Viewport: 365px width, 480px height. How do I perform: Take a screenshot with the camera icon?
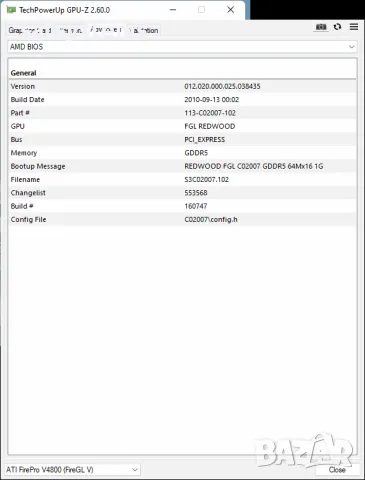tap(321, 27)
